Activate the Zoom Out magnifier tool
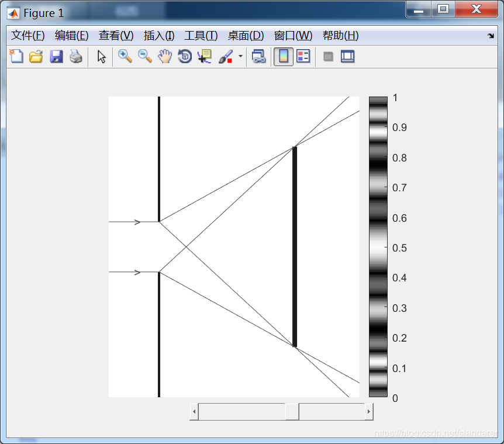 tap(145, 57)
